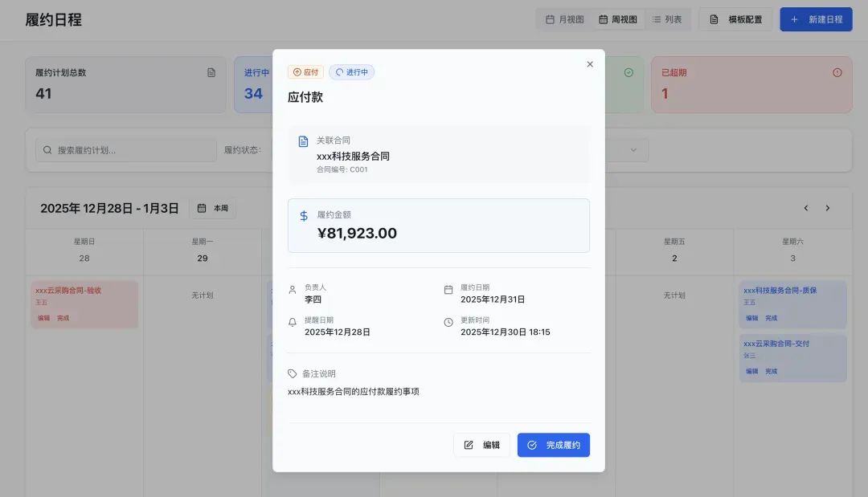Image resolution: width=868 pixels, height=497 pixels.
Task: Click document icon on 履约计划总数 card
Action: click(x=211, y=72)
